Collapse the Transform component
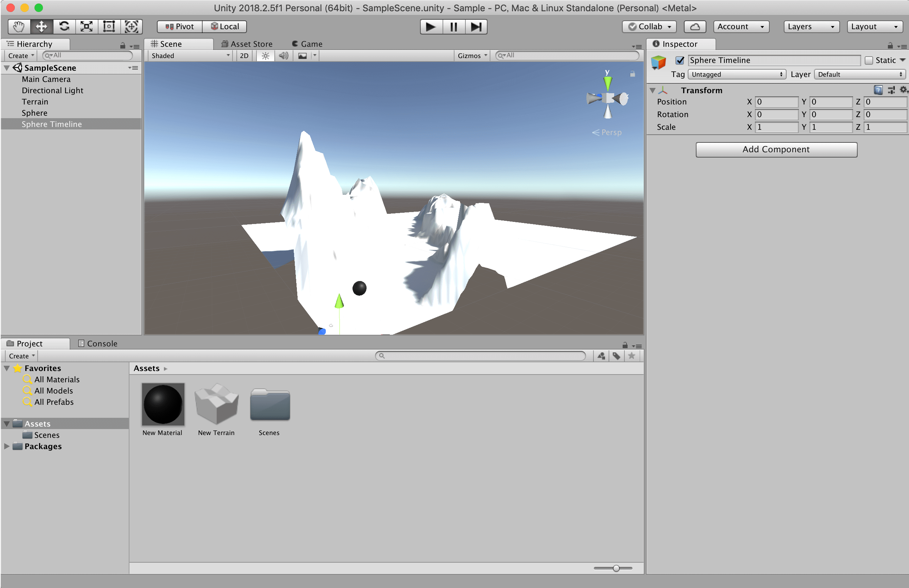The width and height of the screenshot is (909, 588). (x=653, y=90)
